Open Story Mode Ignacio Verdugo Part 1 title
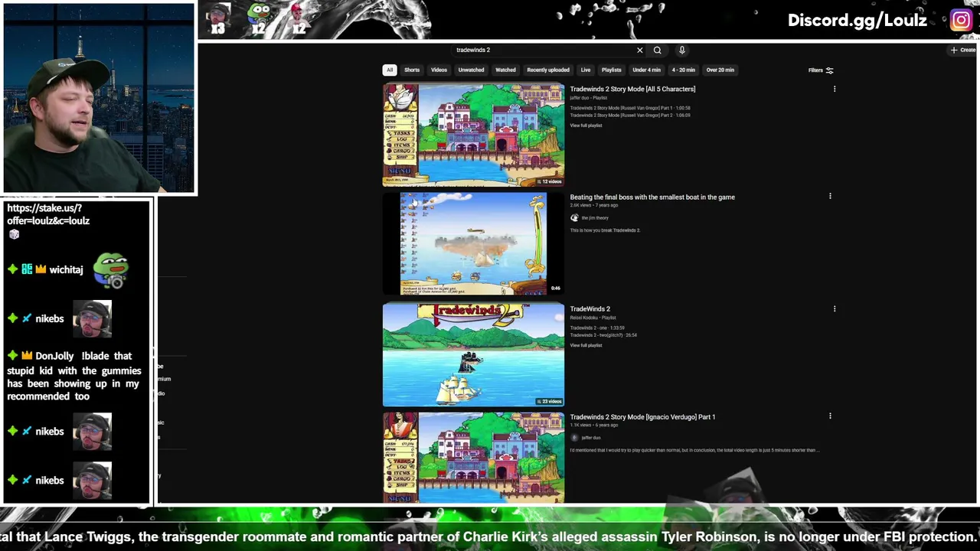This screenshot has width=980, height=551. pos(642,417)
